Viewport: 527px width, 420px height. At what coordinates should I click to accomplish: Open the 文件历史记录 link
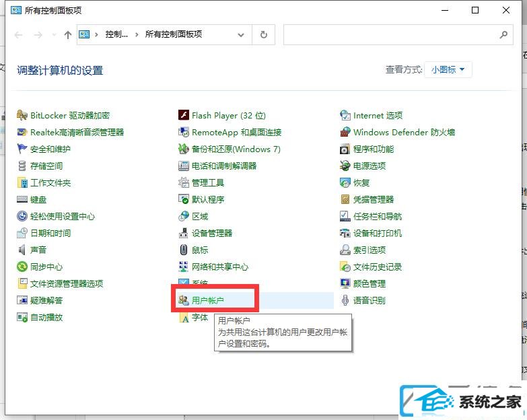tap(378, 267)
